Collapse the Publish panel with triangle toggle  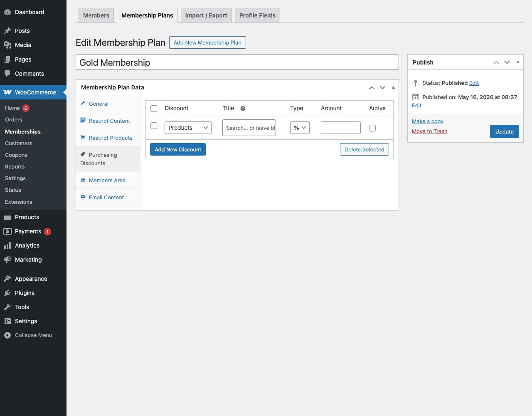click(518, 62)
